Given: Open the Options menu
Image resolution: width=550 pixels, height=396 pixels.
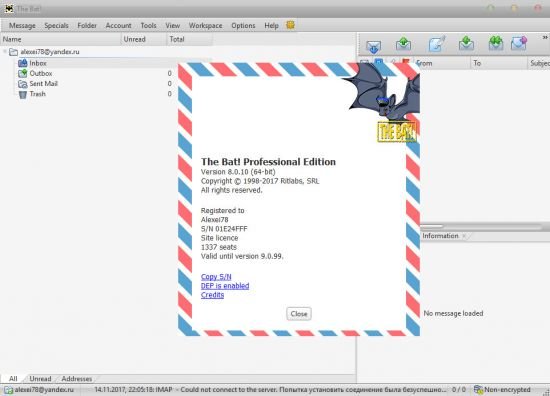Looking at the screenshot, I should click(243, 26).
